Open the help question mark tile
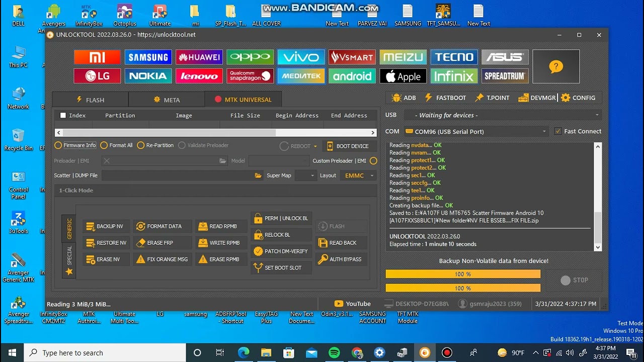644x362 pixels. pos(556,66)
